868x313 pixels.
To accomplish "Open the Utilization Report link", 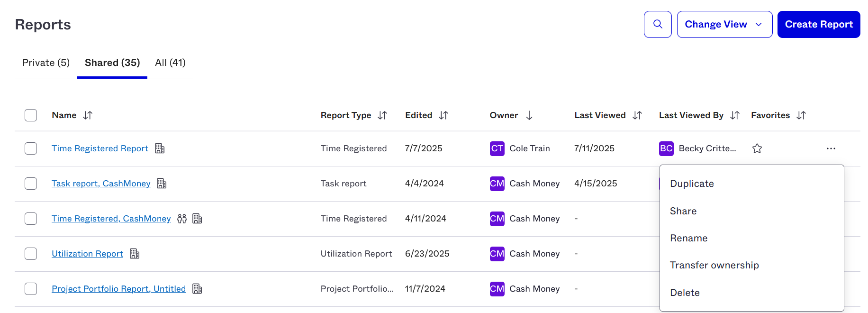I will click(87, 254).
